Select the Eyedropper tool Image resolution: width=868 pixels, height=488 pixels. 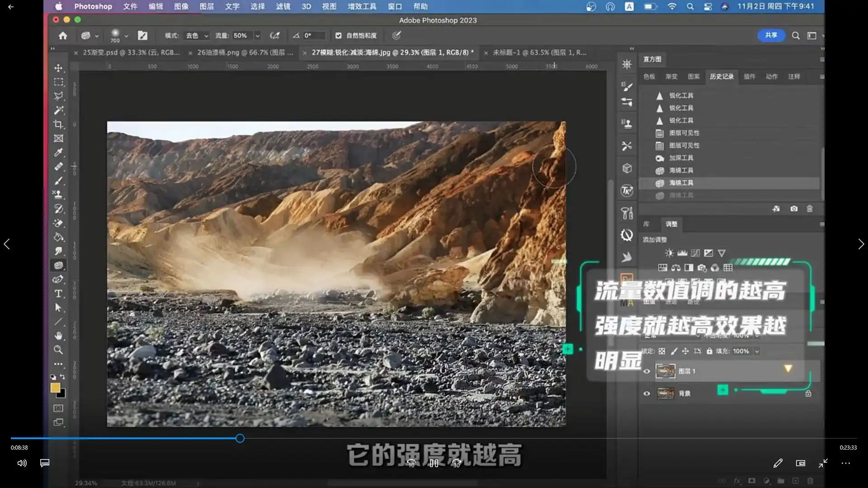pos(58,153)
